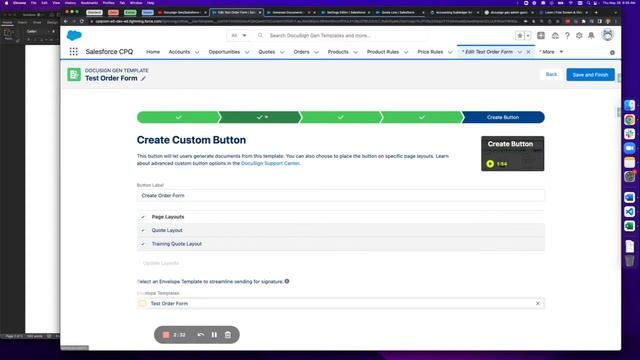Open the More navigation dropdown
The image size is (640, 360).
551,52
